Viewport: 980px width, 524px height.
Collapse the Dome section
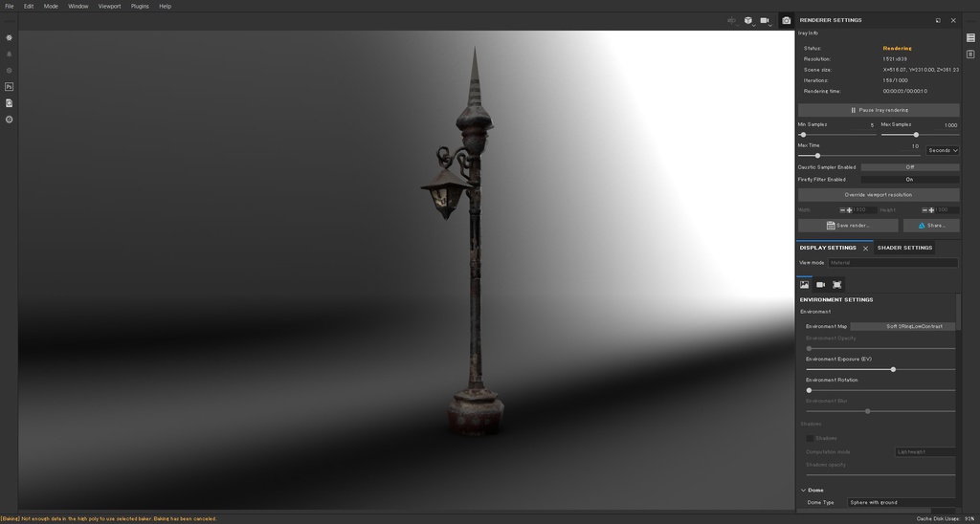coord(804,491)
